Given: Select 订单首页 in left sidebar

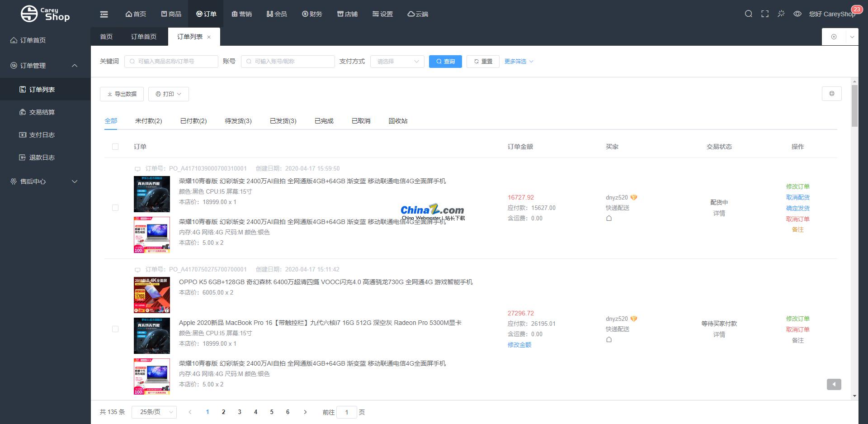Looking at the screenshot, I should (x=45, y=40).
